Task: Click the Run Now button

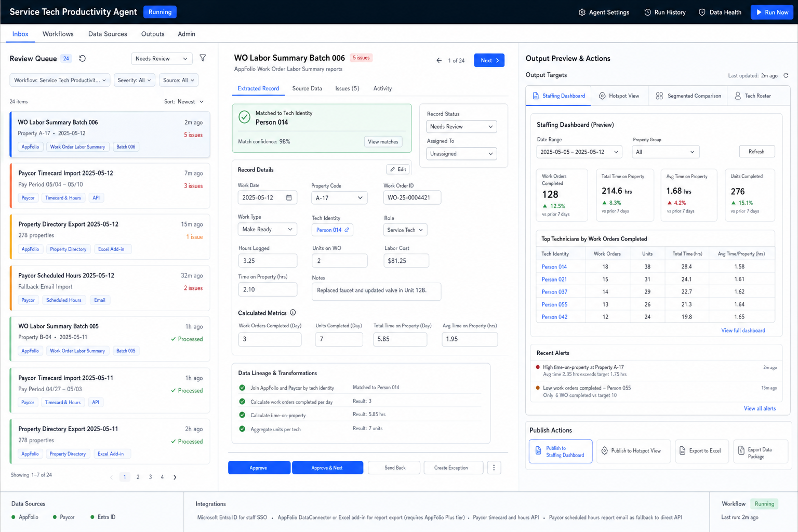Action: [x=772, y=12]
